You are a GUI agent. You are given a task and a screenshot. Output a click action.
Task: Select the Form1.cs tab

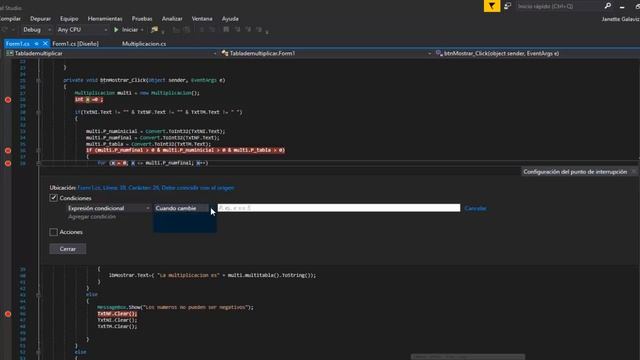pos(18,44)
